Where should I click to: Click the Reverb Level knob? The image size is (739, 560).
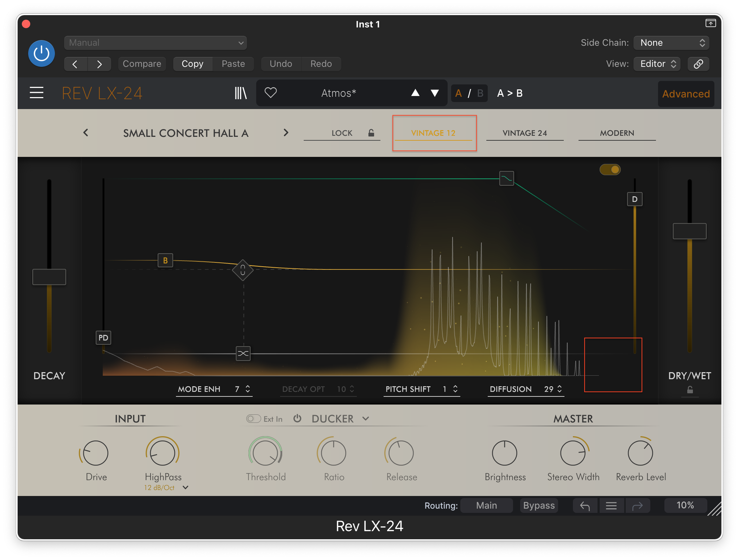640,453
